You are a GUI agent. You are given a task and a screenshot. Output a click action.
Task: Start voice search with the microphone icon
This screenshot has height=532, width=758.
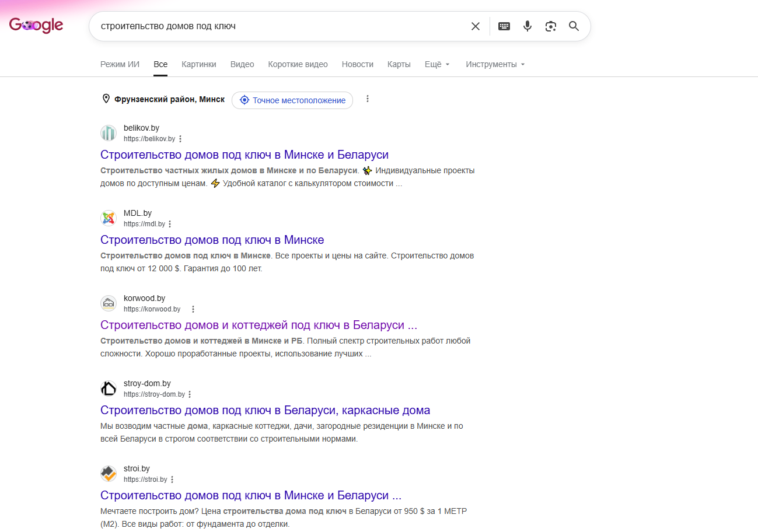[528, 26]
